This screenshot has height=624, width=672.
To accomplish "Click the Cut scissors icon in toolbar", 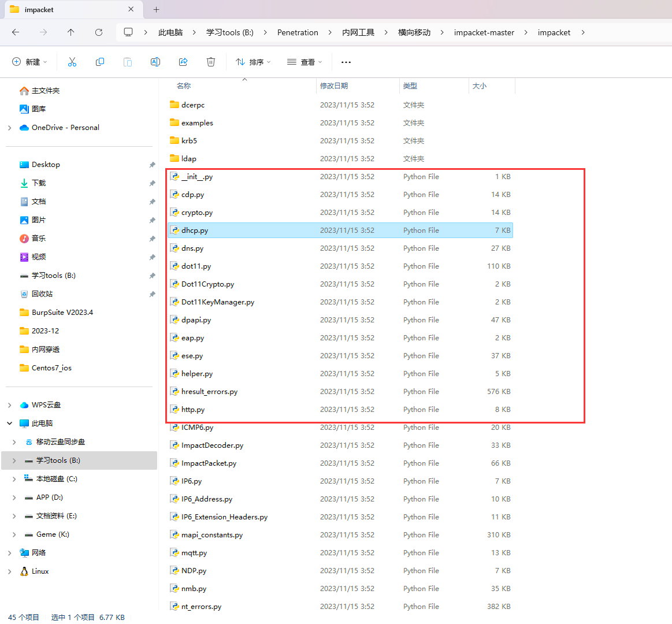I will pos(72,62).
